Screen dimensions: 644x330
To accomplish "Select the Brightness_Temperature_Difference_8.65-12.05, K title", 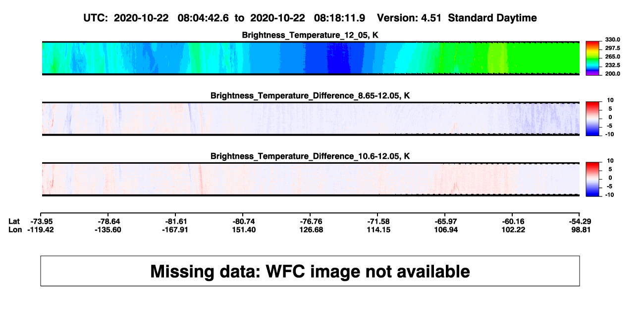I will click(311, 96).
